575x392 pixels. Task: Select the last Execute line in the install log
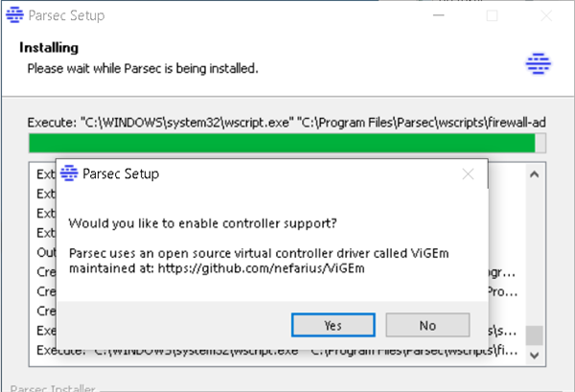[x=278, y=352]
